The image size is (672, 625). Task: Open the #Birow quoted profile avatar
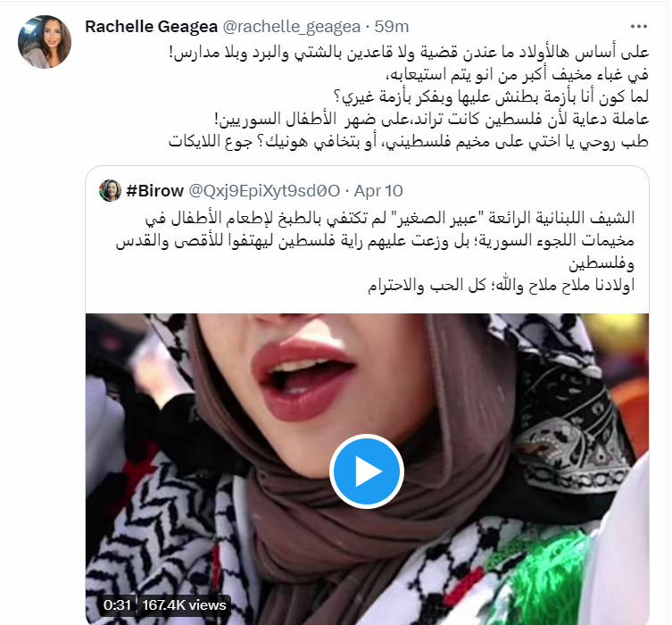110,191
